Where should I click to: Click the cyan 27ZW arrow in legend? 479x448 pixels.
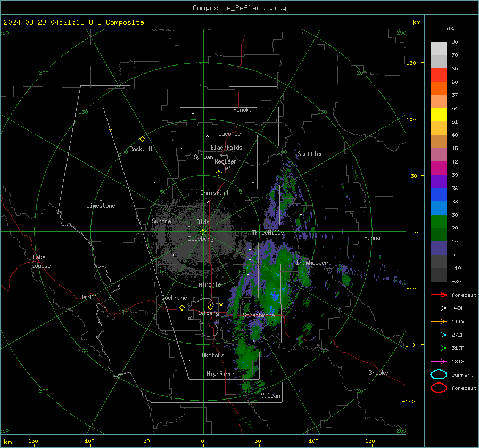(x=439, y=335)
